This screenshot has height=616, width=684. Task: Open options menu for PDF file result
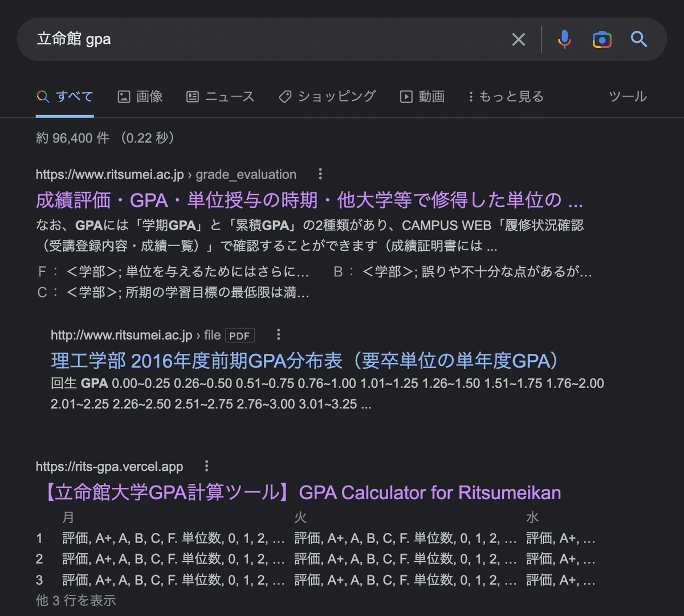click(278, 334)
